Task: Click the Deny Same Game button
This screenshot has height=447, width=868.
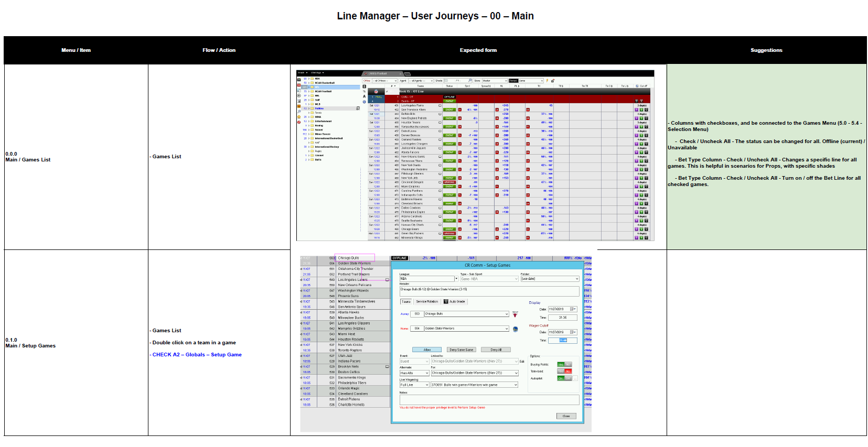Action: point(461,350)
